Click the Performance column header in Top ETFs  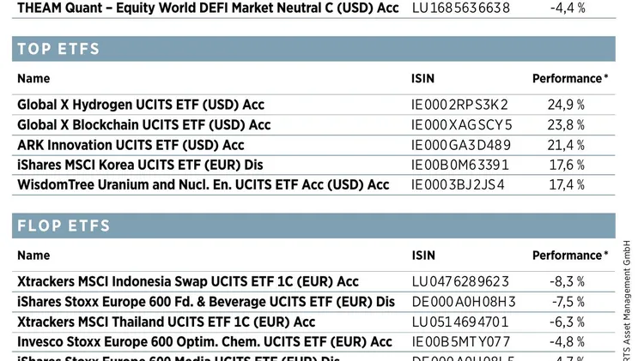[x=569, y=79]
